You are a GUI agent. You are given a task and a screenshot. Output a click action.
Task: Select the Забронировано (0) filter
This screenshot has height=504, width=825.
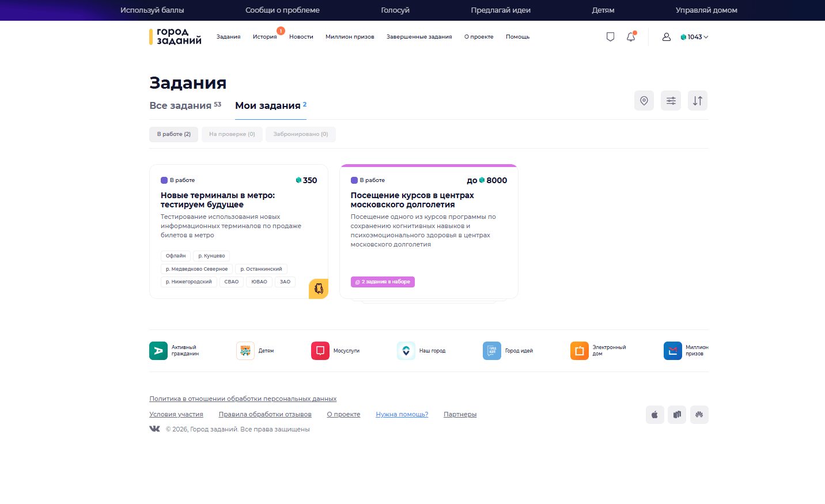[301, 134]
